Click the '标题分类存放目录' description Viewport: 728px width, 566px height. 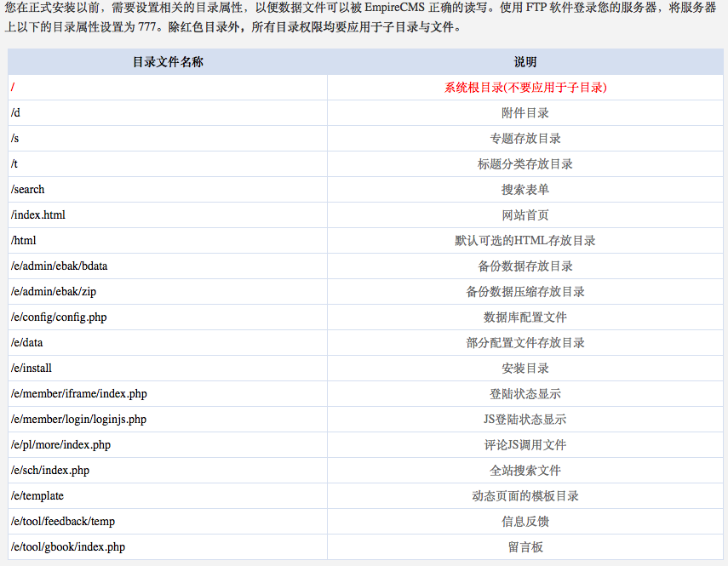[x=525, y=163]
